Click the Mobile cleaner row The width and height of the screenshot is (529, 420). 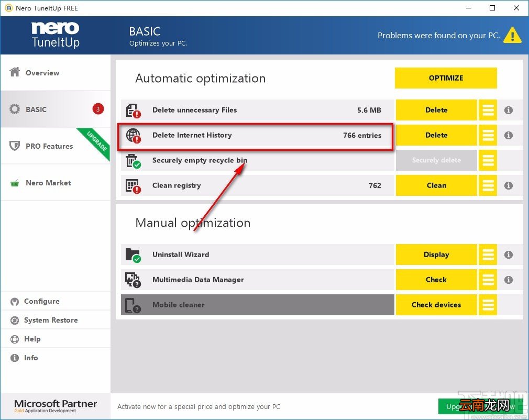tap(257, 305)
